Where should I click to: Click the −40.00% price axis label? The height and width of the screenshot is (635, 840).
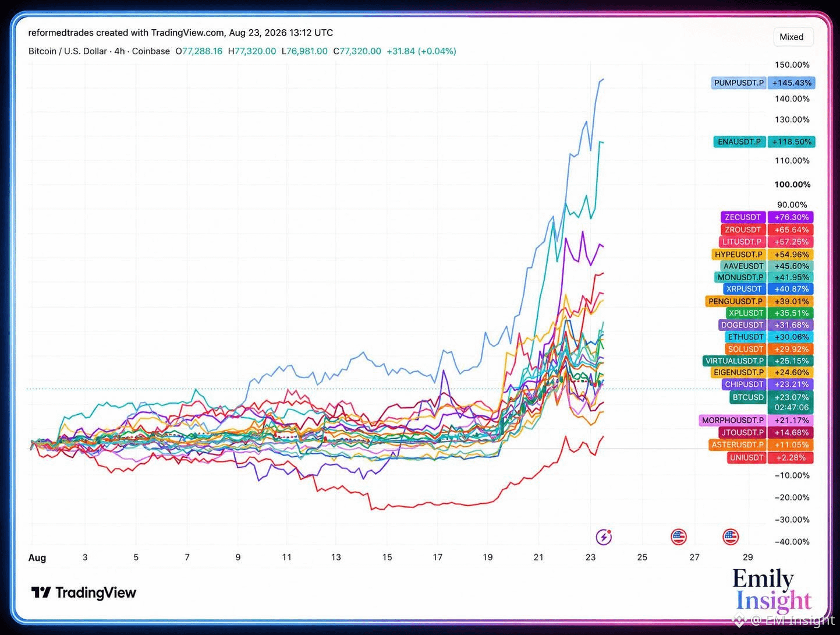click(x=791, y=542)
